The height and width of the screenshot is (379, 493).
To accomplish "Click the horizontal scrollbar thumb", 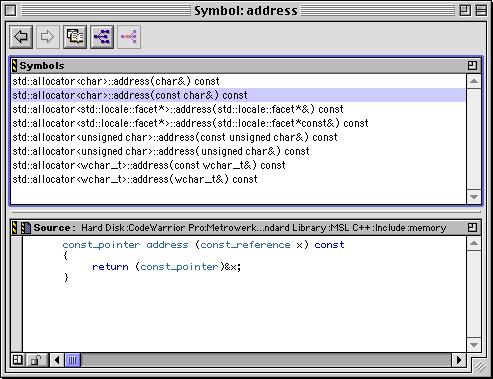I will tap(72, 360).
